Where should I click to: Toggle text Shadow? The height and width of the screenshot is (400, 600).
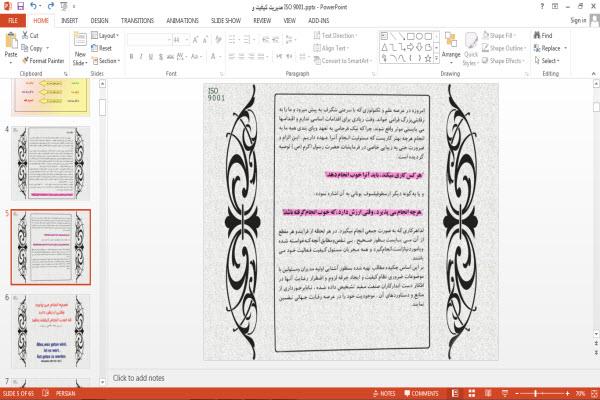(x=161, y=57)
